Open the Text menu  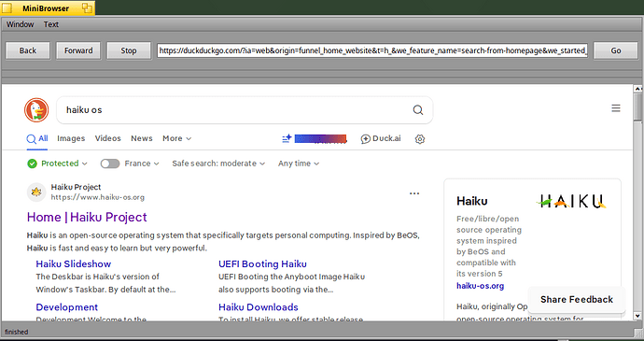pos(51,24)
